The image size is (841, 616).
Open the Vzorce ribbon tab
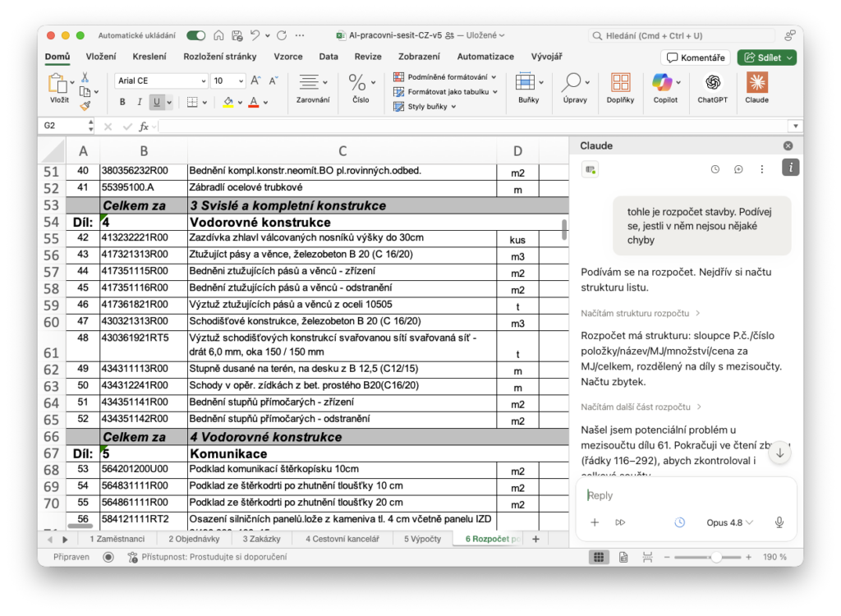pos(288,57)
